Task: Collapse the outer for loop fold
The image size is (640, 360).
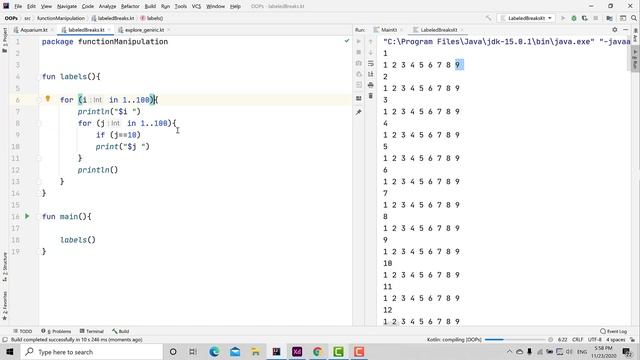Action: (40, 100)
